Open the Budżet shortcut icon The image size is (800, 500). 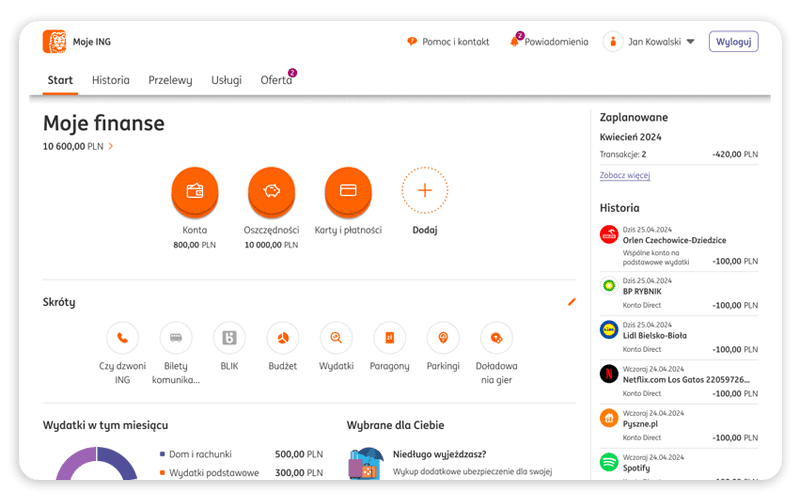(x=283, y=338)
